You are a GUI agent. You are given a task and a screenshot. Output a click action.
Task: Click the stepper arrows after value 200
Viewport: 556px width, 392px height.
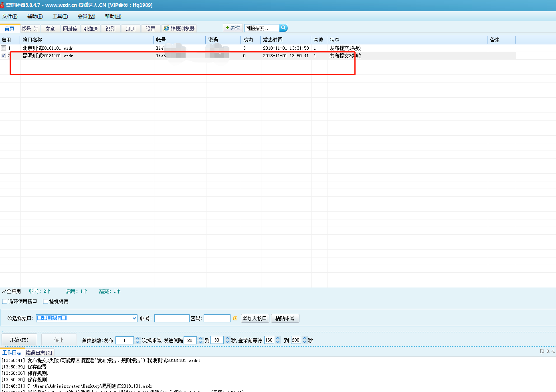point(305,340)
